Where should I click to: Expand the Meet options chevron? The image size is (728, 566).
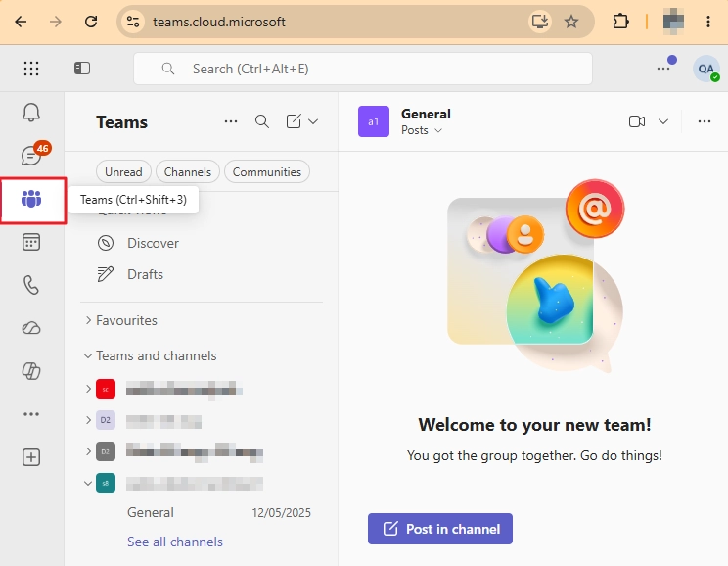(x=663, y=121)
